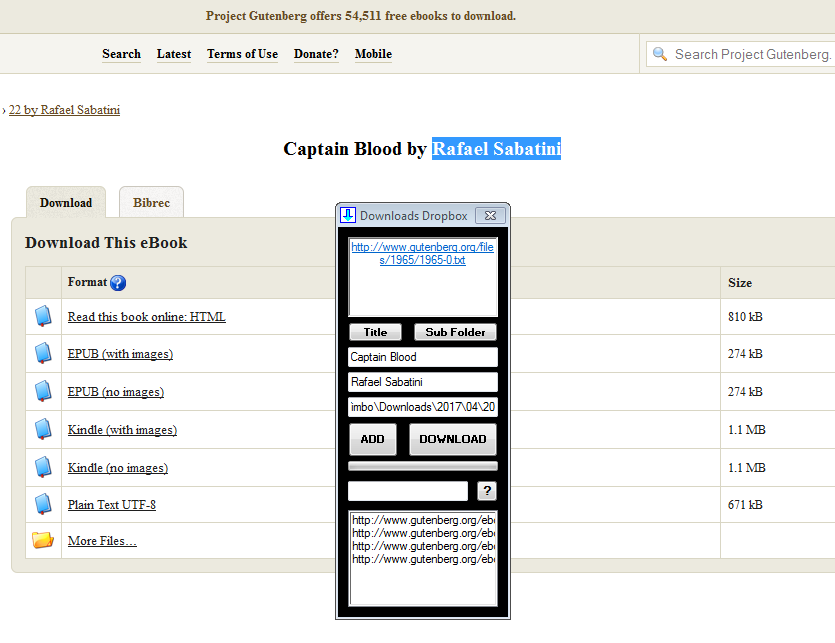
Task: Click the book icon beside Plain Text UTF-8
Action: pyautogui.click(x=43, y=504)
